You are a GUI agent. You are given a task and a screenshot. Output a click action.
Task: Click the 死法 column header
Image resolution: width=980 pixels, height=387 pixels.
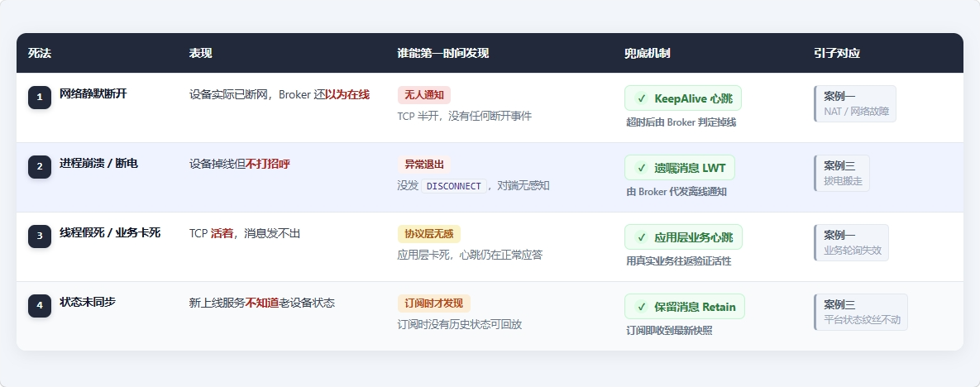pos(40,53)
